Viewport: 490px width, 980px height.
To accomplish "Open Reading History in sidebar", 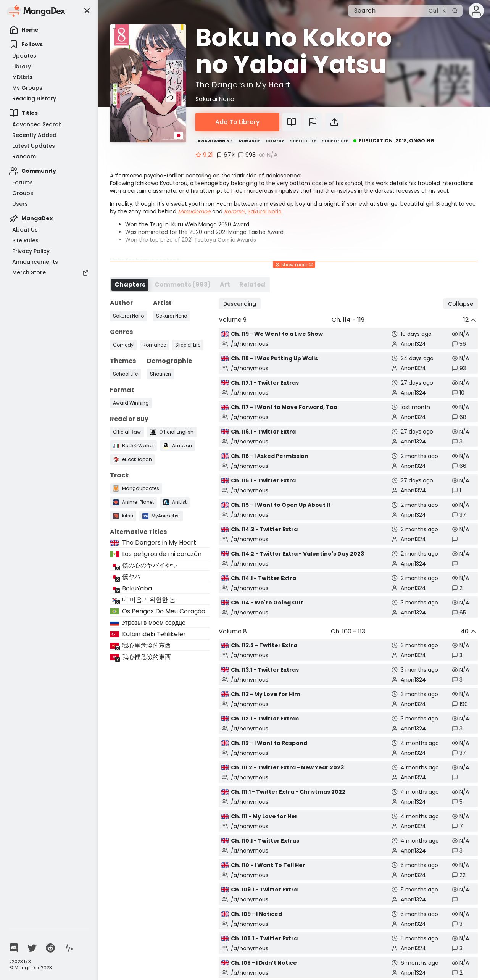I will tap(34, 98).
